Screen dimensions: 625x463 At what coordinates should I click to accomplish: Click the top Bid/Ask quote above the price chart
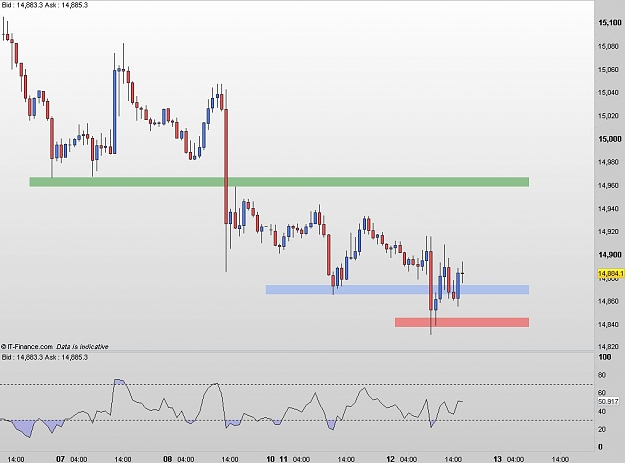(x=44, y=5)
